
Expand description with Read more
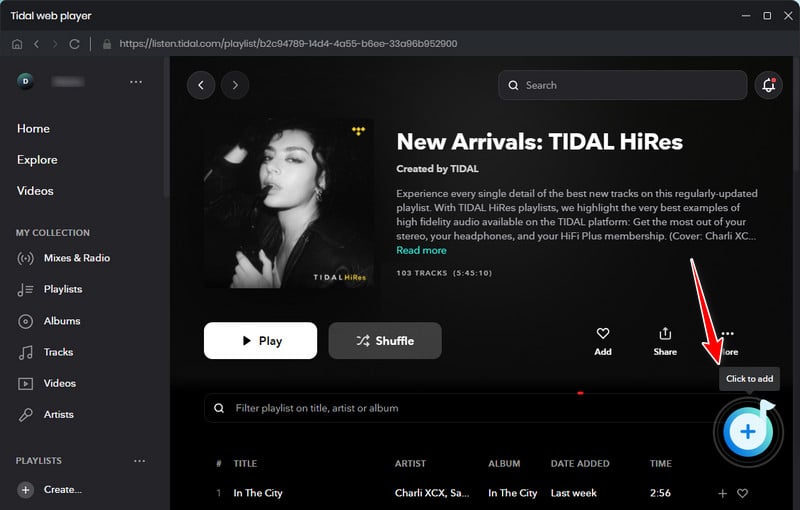coord(421,250)
